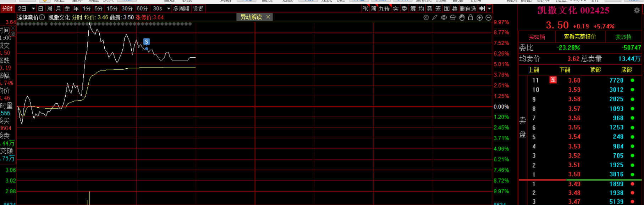Expand the 2日 period dropdown
644x205 pixels.
pyautogui.click(x=33, y=8)
